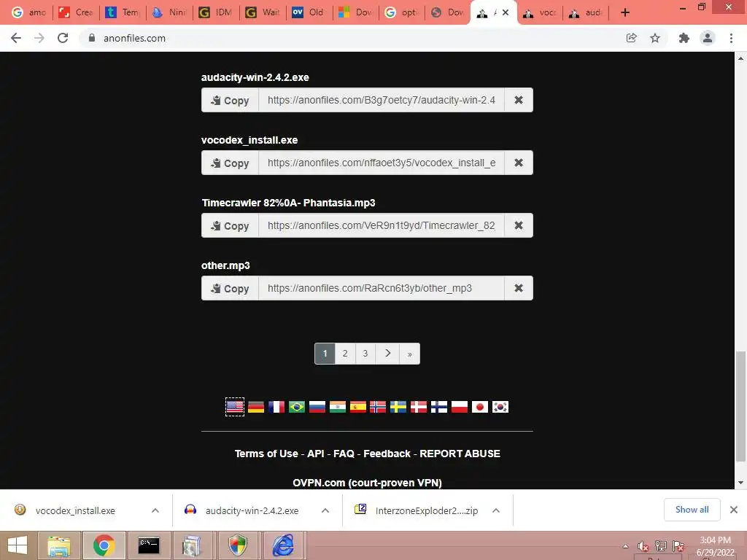Choose the Japanese flag language
The image size is (747, 560).
480,407
